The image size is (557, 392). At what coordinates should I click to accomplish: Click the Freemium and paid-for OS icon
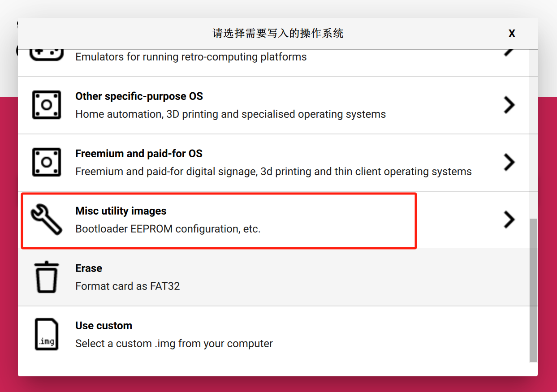[x=46, y=162]
